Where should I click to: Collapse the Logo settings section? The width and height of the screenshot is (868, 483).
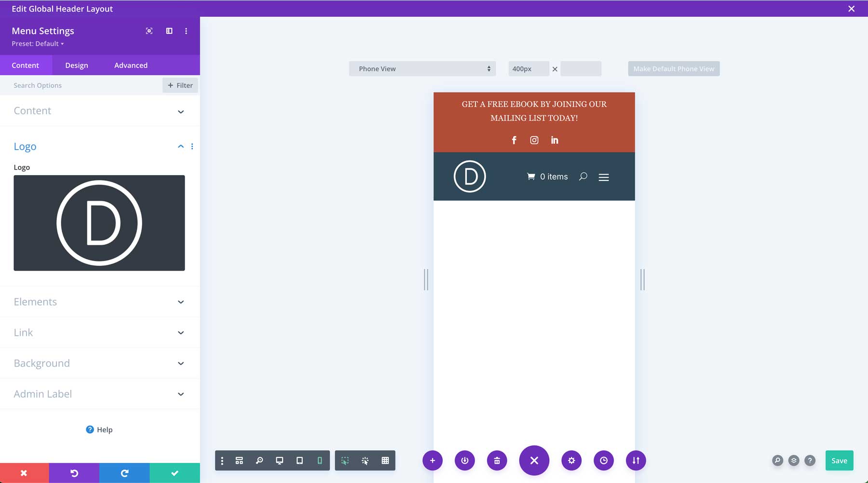click(x=181, y=146)
